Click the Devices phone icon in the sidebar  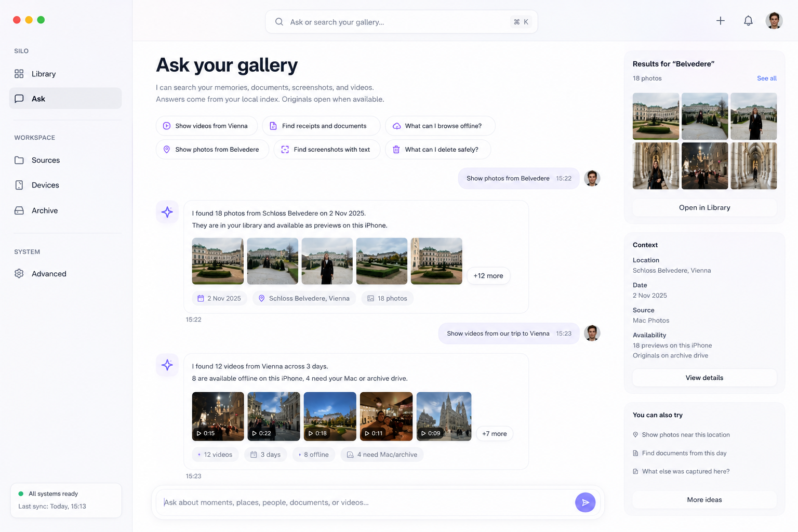point(19,185)
